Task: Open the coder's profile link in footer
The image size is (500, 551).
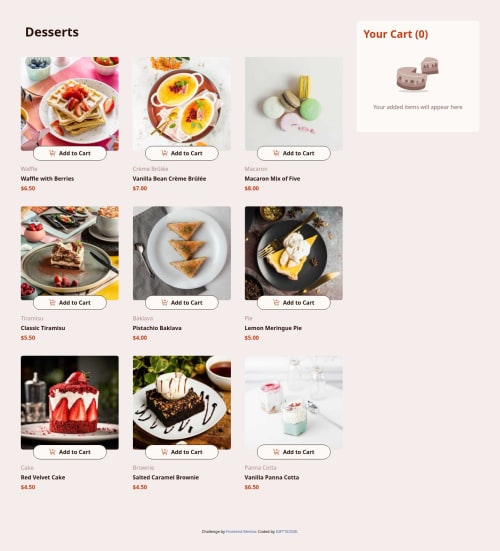Action: click(286, 531)
